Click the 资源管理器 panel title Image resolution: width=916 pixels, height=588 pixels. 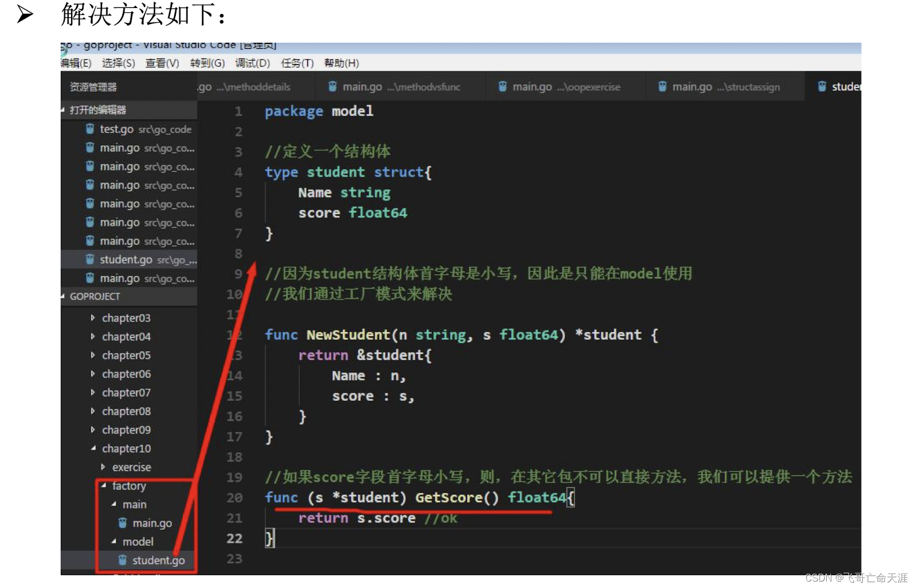[x=93, y=87]
